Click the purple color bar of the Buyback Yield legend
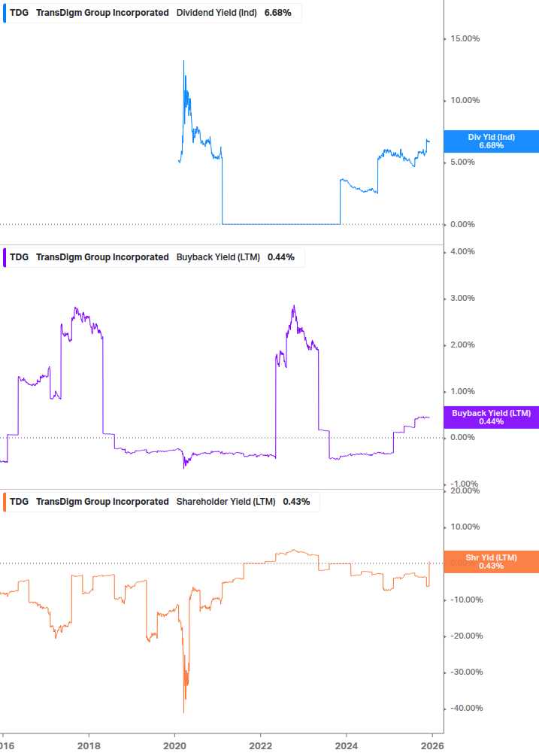The width and height of the screenshot is (539, 756). pyautogui.click(x=5, y=257)
